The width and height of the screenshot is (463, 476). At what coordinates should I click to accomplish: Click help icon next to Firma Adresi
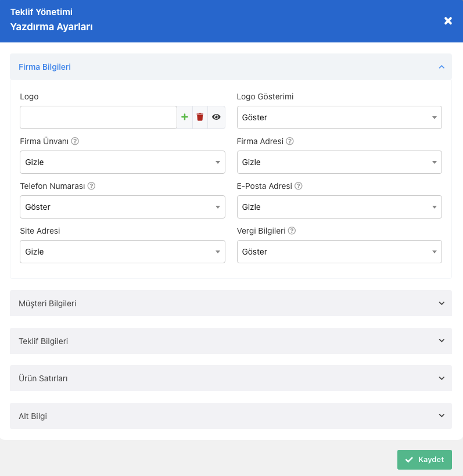tap(290, 141)
